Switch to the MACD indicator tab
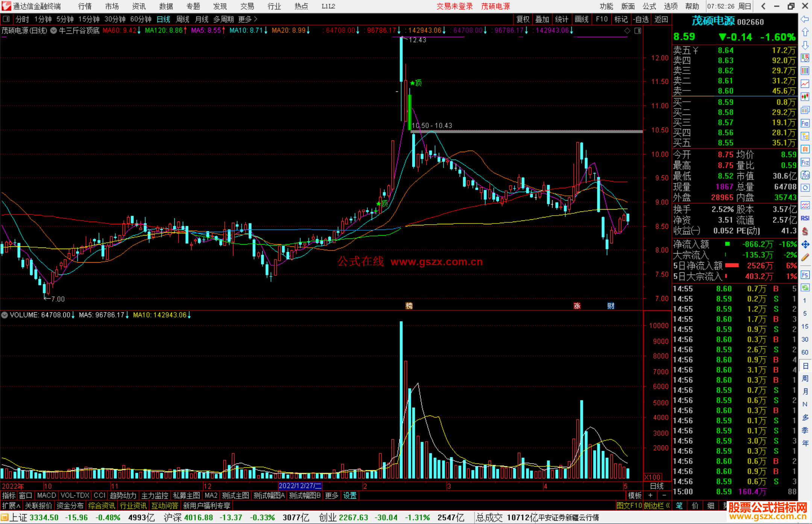 [x=46, y=495]
